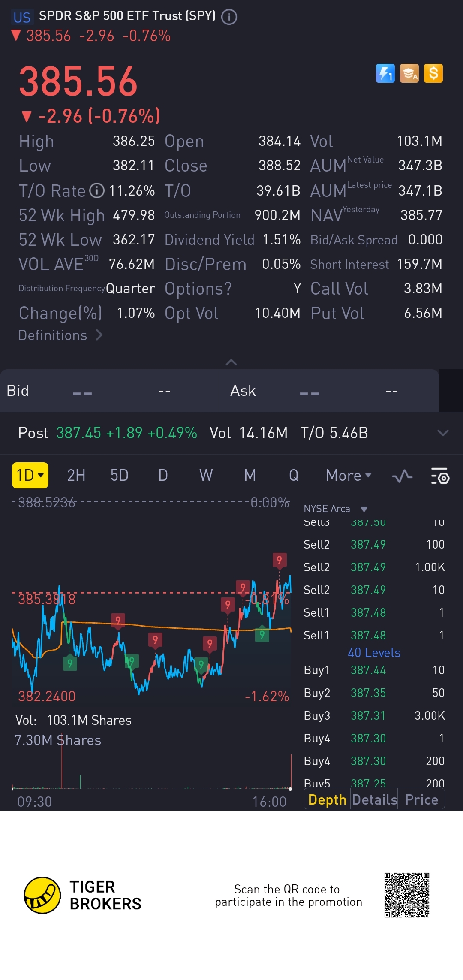This screenshot has width=463, height=980.
Task: Switch to the Details tab
Action: click(x=374, y=800)
